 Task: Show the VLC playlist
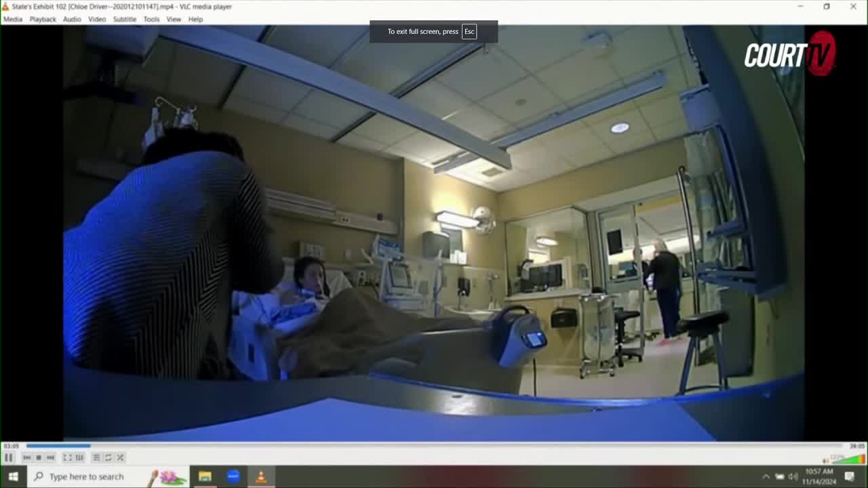click(x=98, y=457)
